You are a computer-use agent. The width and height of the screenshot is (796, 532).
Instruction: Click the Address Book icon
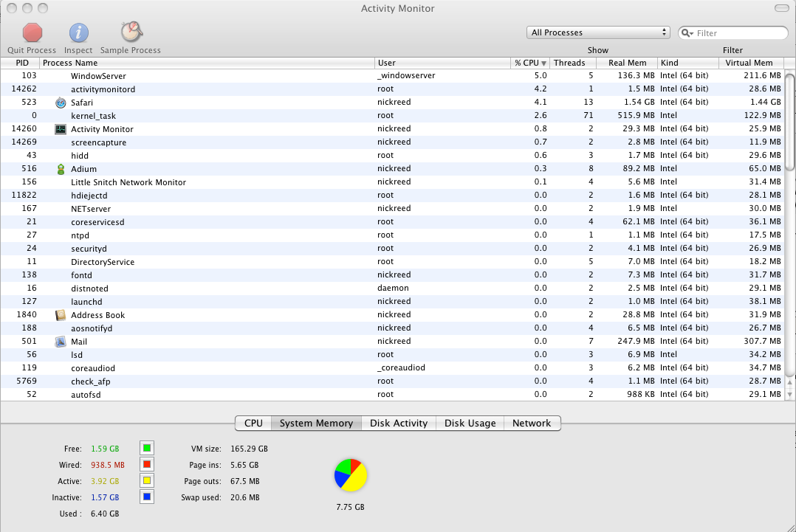(61, 315)
